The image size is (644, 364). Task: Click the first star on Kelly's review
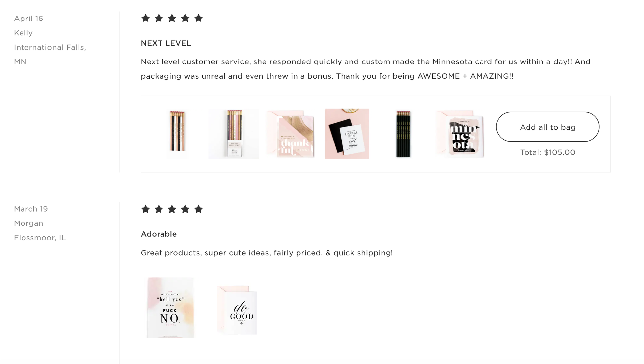[145, 18]
